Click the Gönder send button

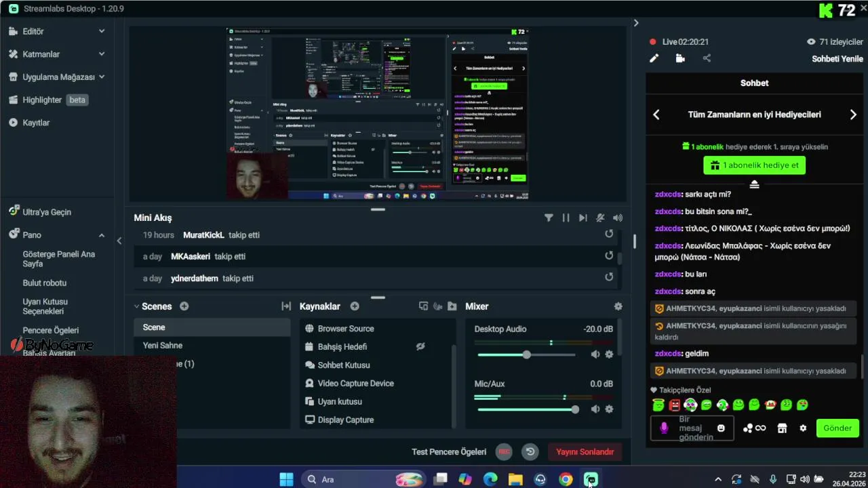[x=837, y=428]
